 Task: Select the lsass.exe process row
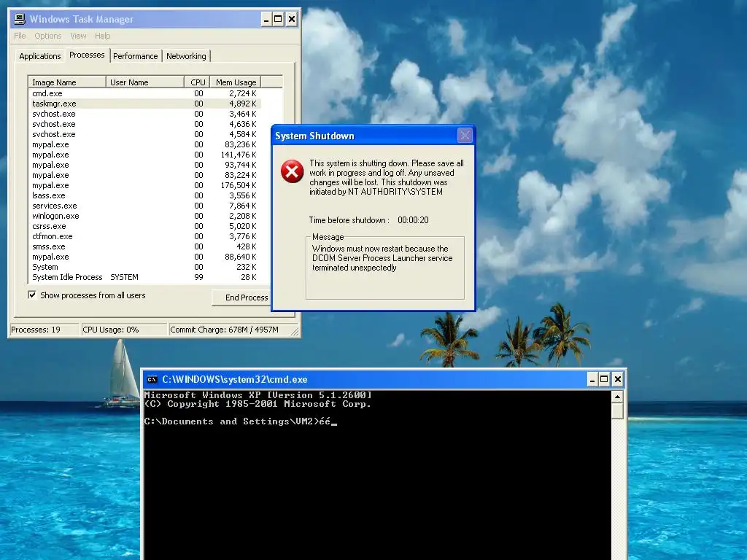click(x=145, y=195)
